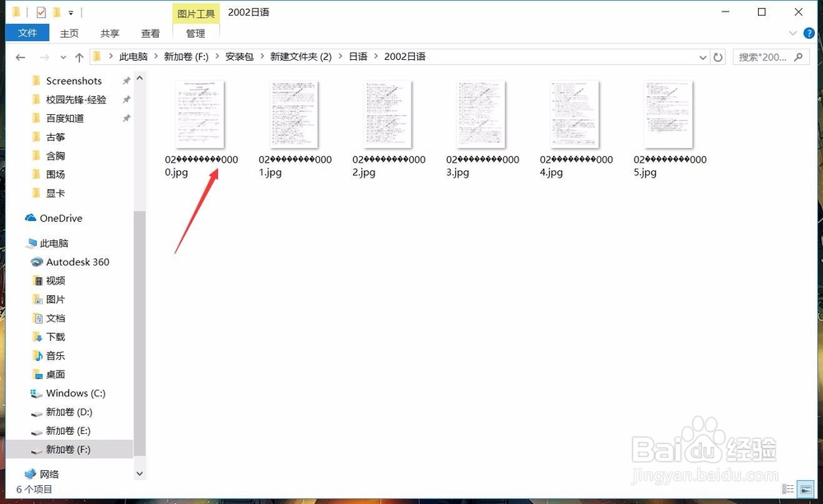Screen dimensions: 823x504
Task: Switch to the 查看 ribbon tab
Action: point(150,33)
